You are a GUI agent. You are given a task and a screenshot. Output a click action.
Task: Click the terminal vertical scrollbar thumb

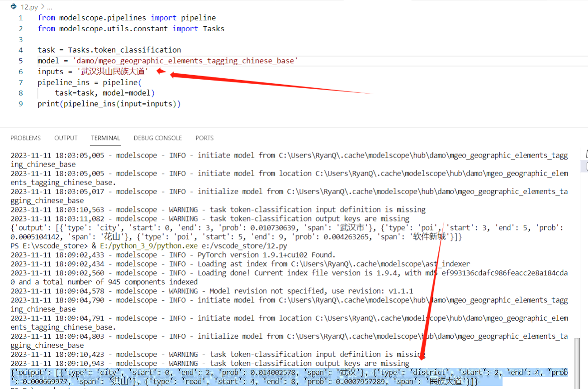coord(576,362)
